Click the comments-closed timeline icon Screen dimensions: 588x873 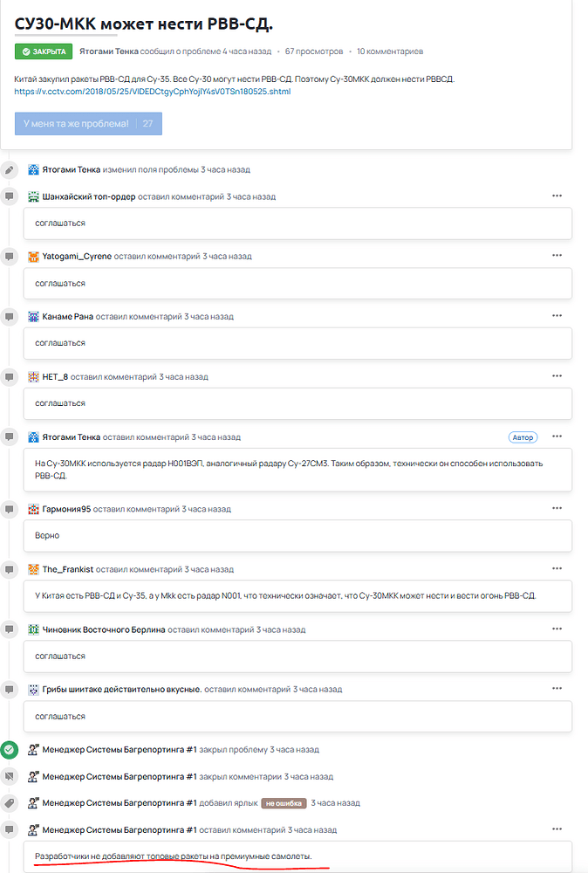[10, 776]
